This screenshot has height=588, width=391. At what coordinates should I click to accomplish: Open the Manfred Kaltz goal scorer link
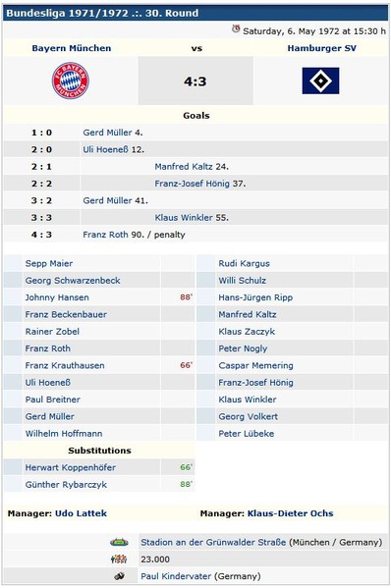tap(184, 167)
